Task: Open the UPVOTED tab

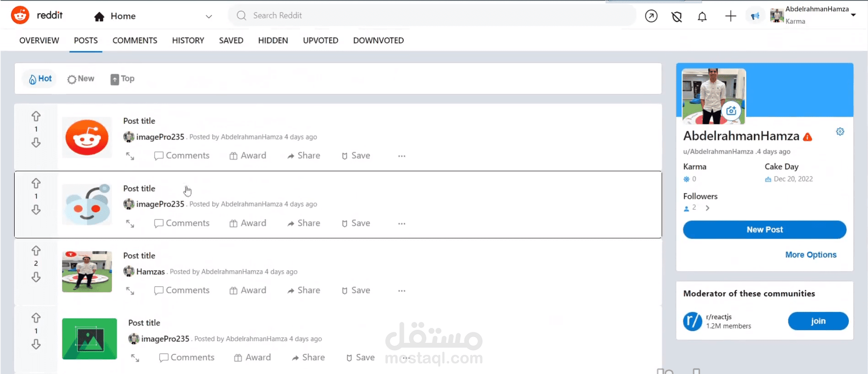Action: click(x=320, y=40)
